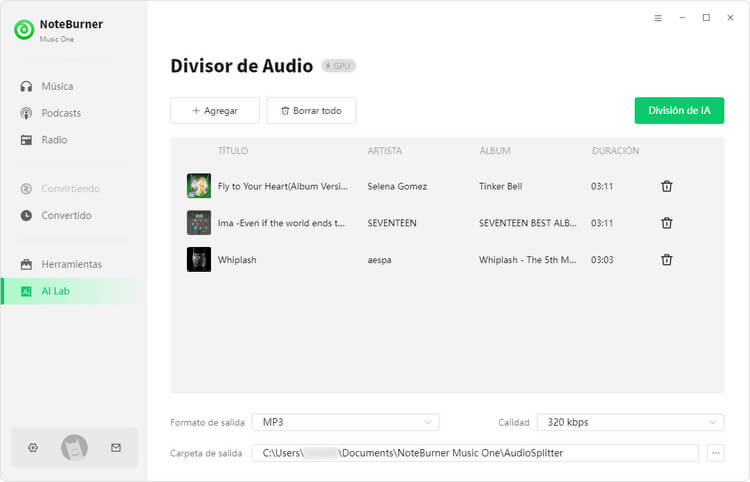Image resolution: width=750 pixels, height=482 pixels.
Task: Start División de IA
Action: click(x=679, y=110)
